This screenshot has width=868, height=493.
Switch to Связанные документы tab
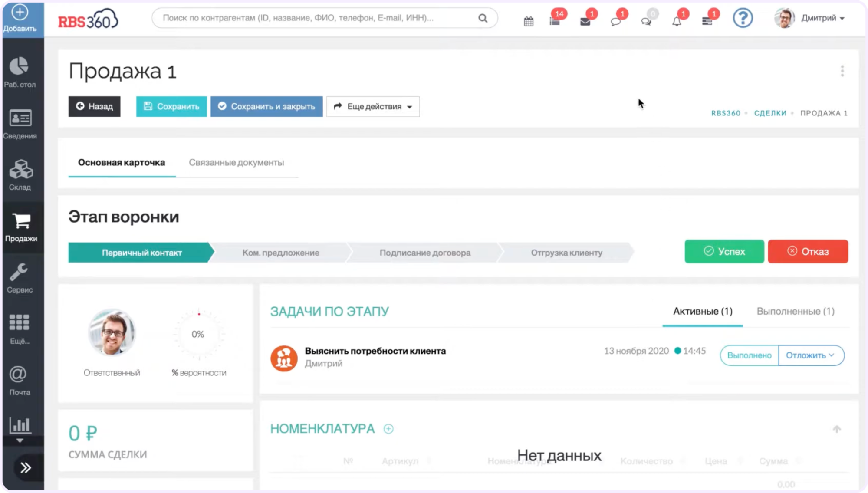point(236,163)
